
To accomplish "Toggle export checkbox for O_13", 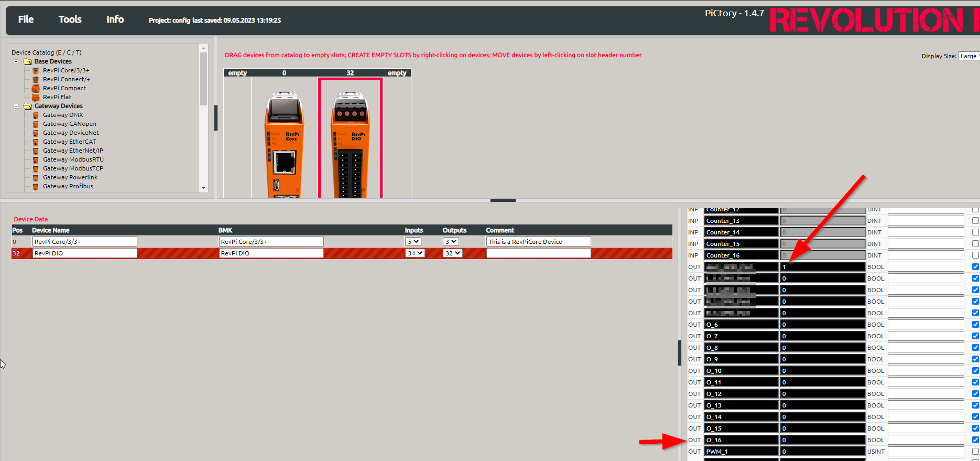I will point(975,405).
